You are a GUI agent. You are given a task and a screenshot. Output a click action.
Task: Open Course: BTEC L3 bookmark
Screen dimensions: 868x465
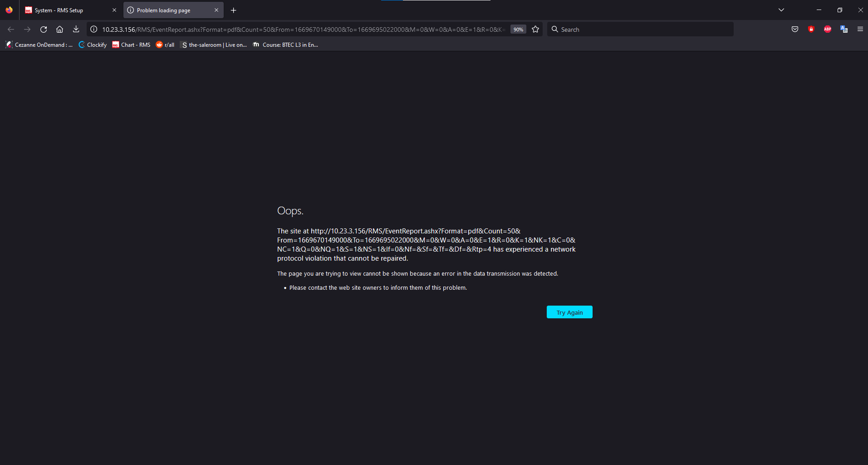click(x=285, y=45)
